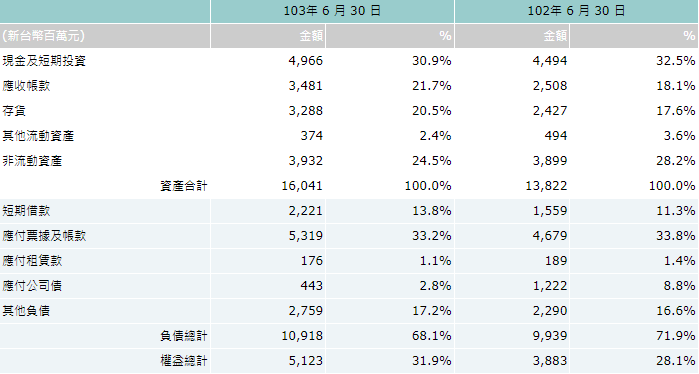Select the 102年 6 月 30 日 column header
Viewport: 699px width, 374px height.
[x=576, y=11]
